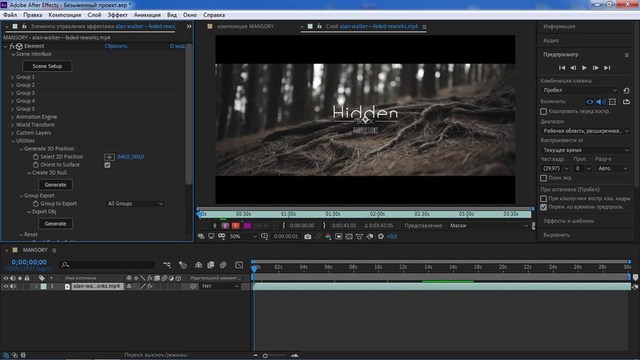Hide the alan-walker video layer eye

(x=6, y=287)
